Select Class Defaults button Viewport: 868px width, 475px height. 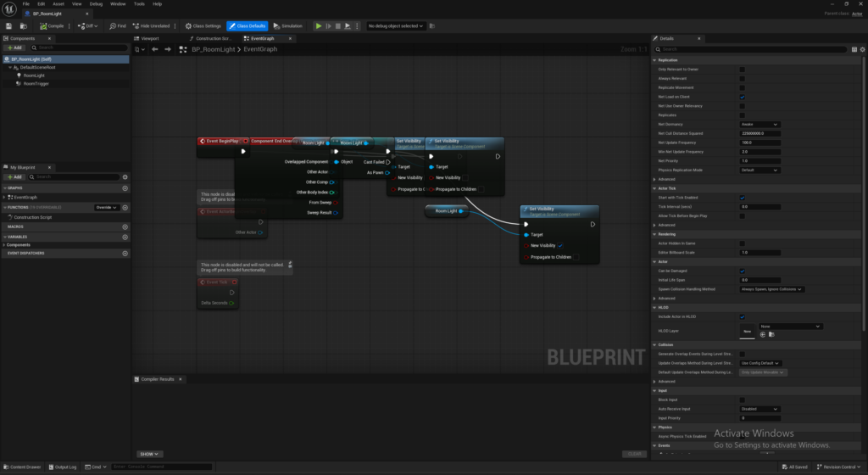click(247, 26)
